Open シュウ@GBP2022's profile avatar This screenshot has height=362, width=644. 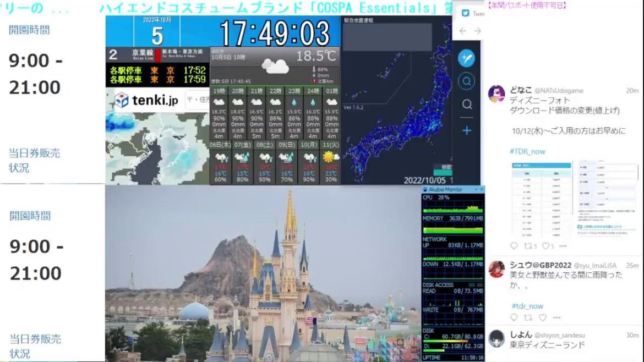496,269
